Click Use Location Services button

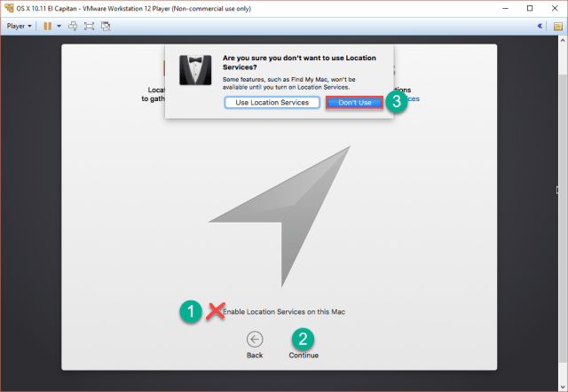point(272,102)
